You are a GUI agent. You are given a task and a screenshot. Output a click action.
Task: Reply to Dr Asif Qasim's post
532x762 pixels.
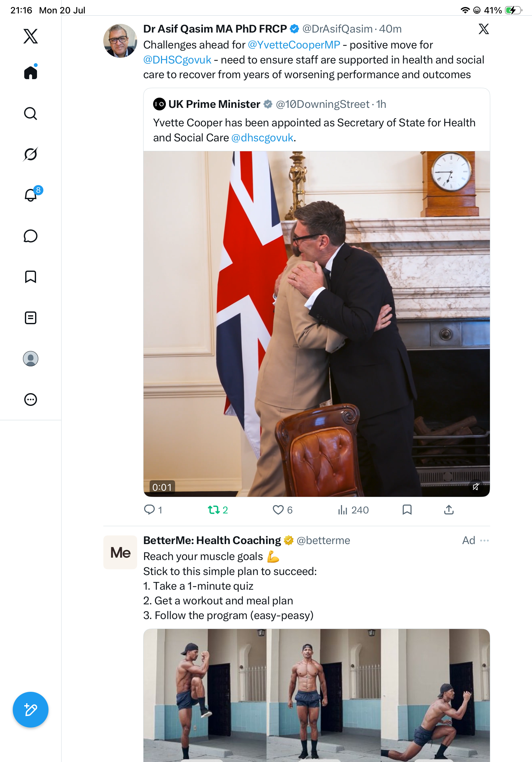coord(153,510)
